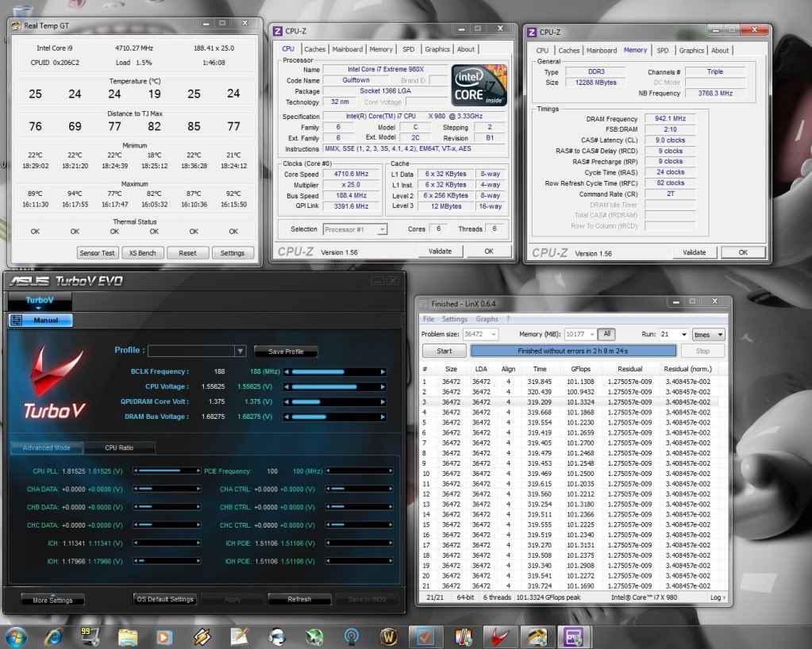
Task: Open Graphics tab in CPU-Z Memory window
Action: coord(691,50)
